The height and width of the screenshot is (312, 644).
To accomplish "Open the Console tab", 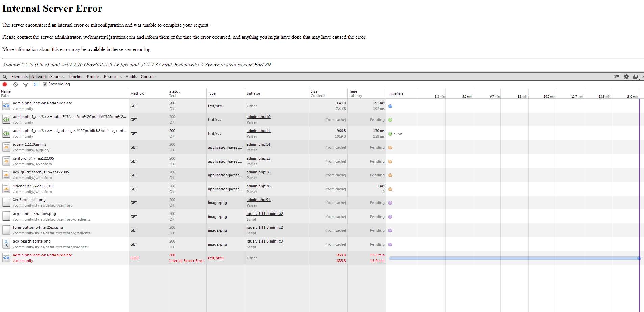I will (148, 77).
